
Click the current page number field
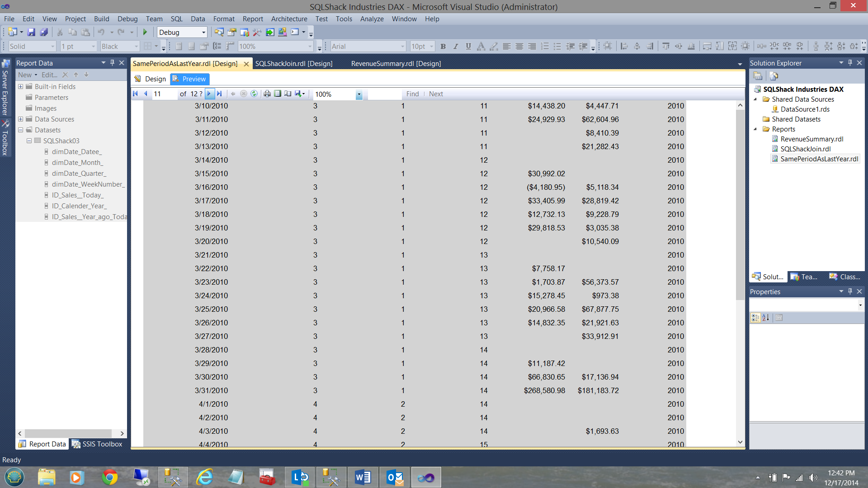coord(164,94)
